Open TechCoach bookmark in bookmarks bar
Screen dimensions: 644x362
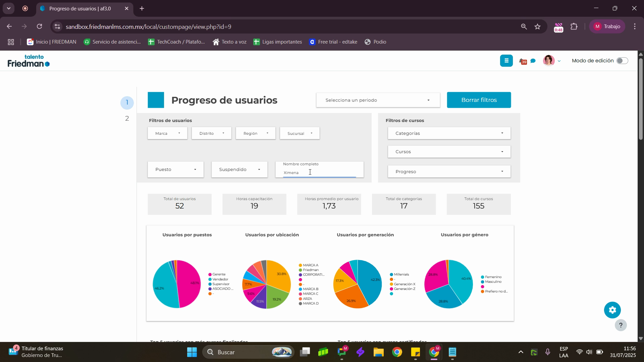[x=176, y=42]
